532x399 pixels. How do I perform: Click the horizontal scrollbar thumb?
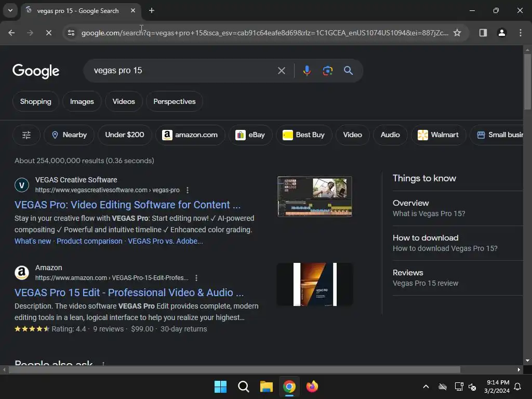pos(234,369)
